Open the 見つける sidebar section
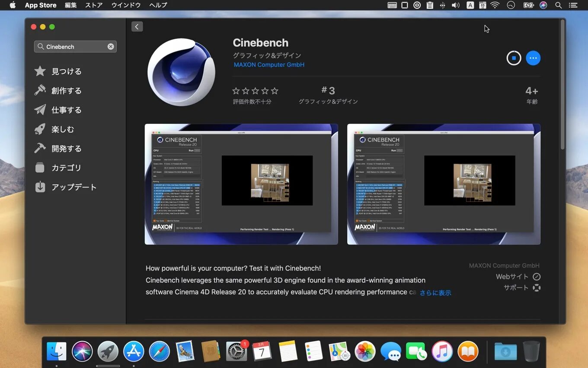This screenshot has height=368, width=588. 58,71
